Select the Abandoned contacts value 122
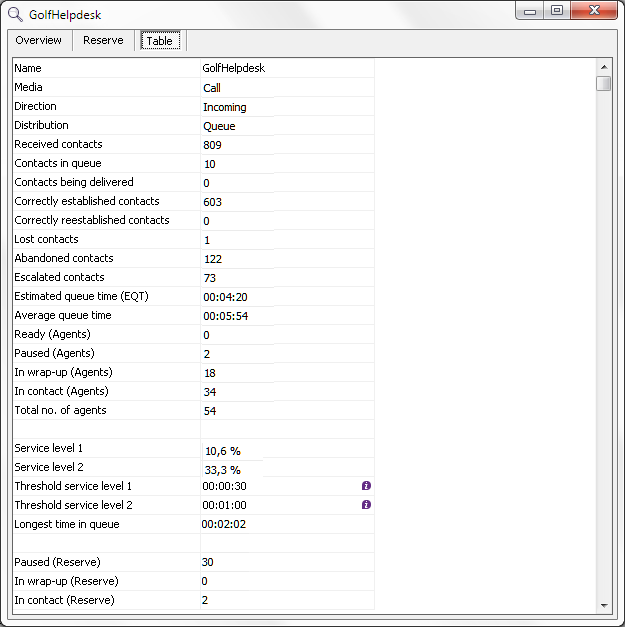 click(212, 259)
